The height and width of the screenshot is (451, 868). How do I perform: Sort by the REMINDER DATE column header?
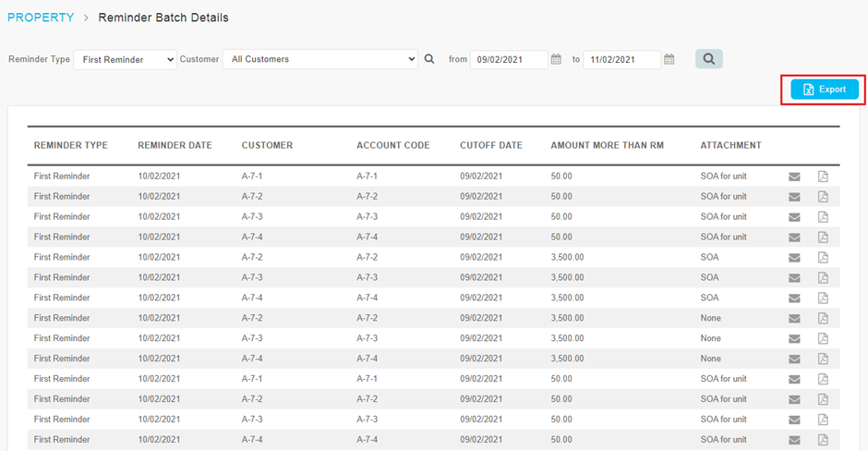click(x=175, y=145)
